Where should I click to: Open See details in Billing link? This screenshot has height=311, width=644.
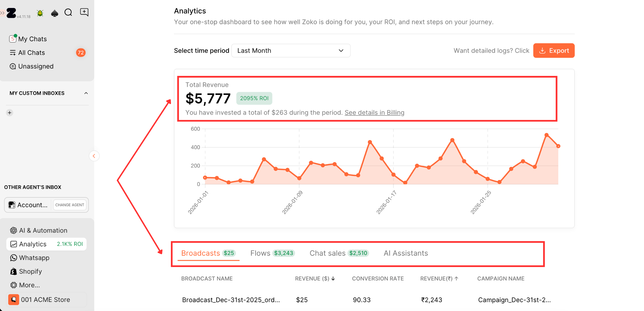(x=374, y=112)
